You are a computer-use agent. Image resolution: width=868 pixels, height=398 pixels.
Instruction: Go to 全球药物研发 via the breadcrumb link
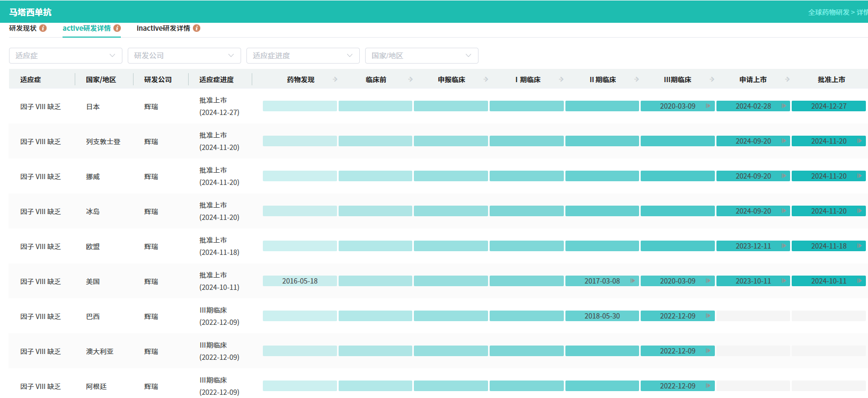[x=828, y=12]
